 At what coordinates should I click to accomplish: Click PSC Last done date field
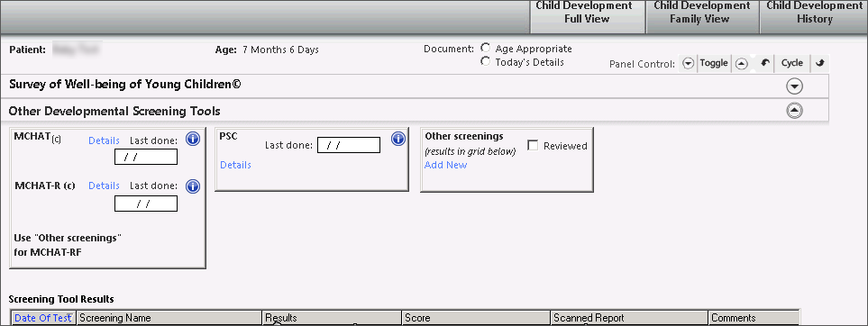click(x=349, y=146)
